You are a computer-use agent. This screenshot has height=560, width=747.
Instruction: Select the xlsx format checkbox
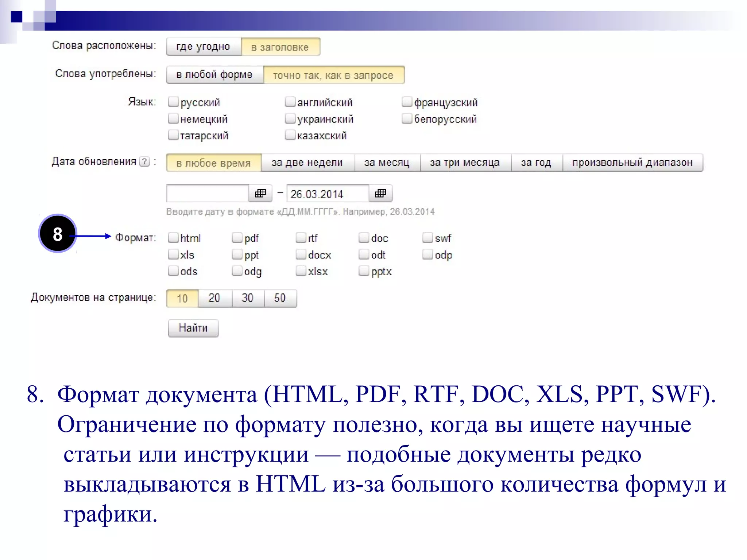coord(301,271)
